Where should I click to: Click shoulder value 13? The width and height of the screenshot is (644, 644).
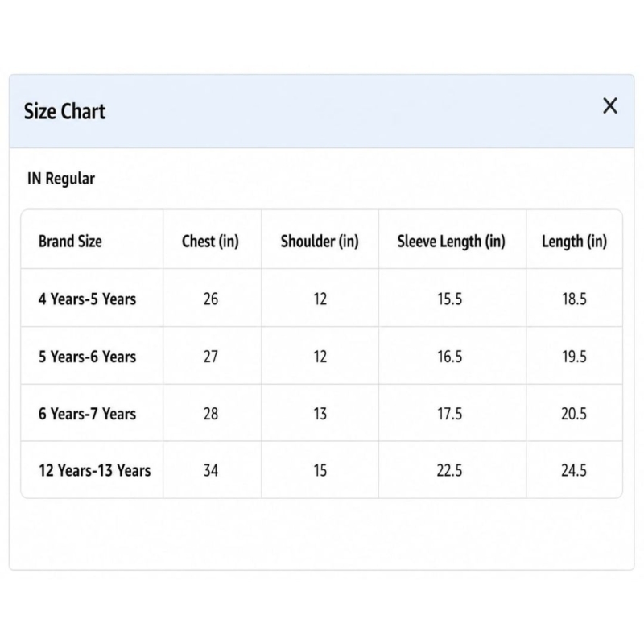point(320,414)
